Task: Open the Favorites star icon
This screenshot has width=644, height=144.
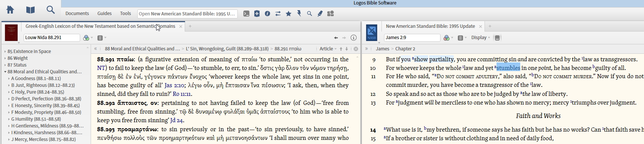Action: 289,14
